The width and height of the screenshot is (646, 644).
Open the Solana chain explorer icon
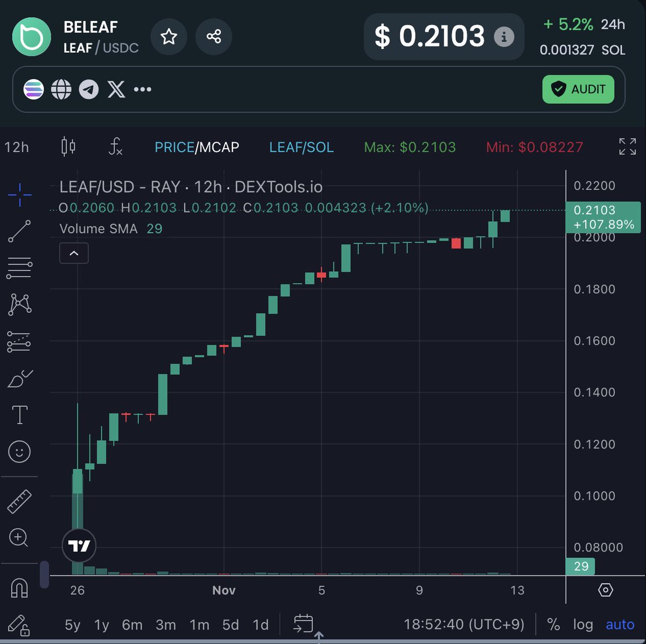click(x=33, y=89)
